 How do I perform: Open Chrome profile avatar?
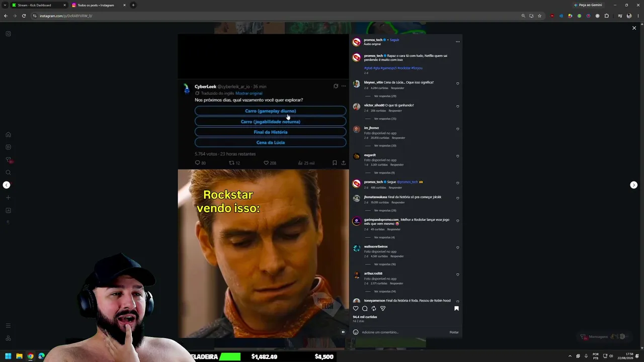coord(629,16)
